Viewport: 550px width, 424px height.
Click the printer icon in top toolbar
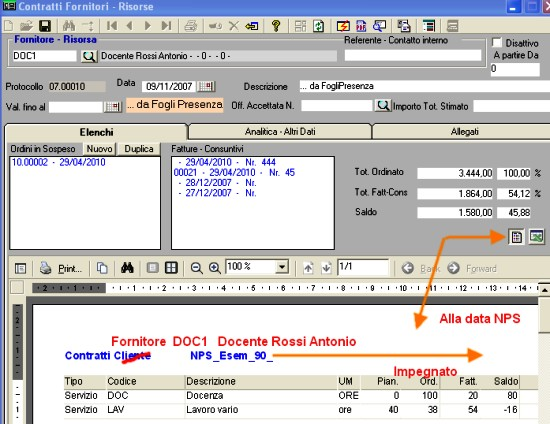click(190, 26)
